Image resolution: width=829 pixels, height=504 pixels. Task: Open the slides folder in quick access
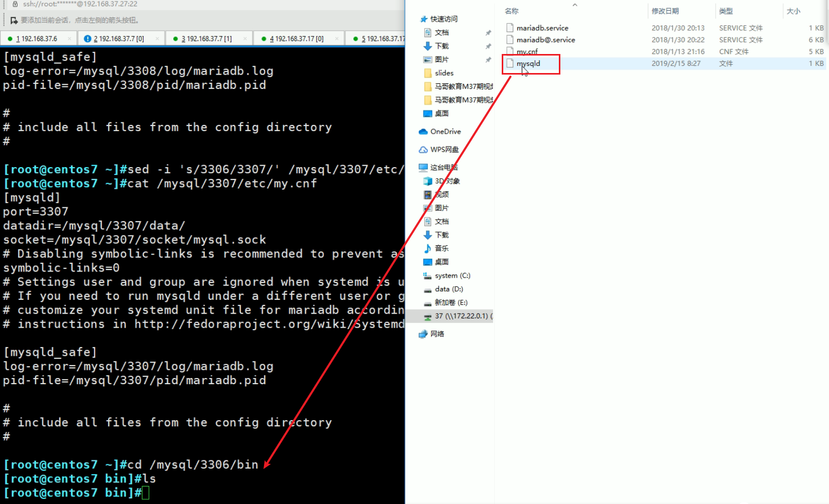[444, 73]
